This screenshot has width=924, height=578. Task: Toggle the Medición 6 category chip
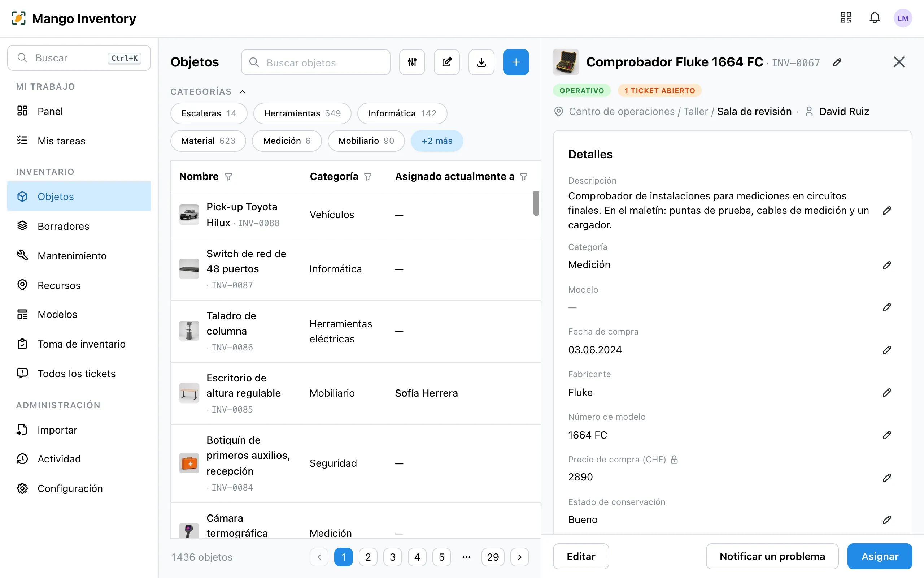287,141
